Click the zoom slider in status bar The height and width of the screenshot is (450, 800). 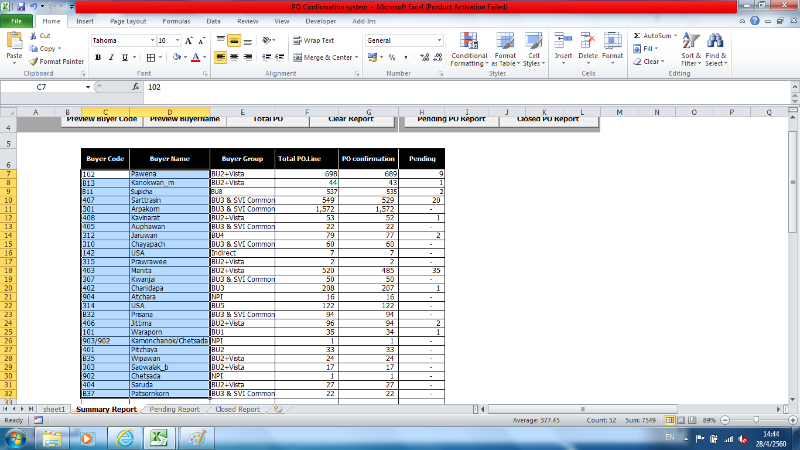point(754,421)
